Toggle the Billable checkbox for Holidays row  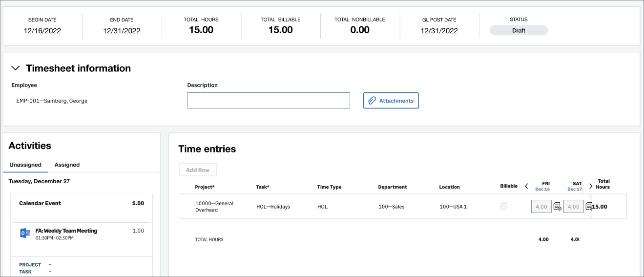pos(504,207)
